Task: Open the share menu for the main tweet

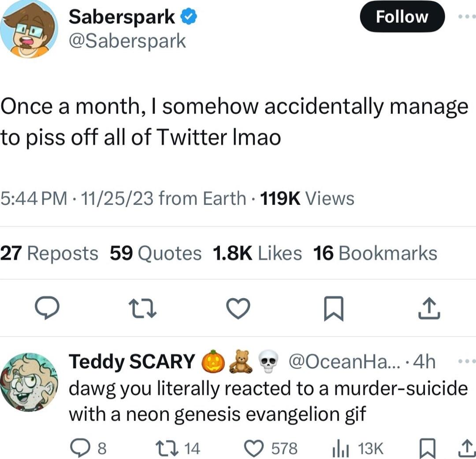Action: pos(428,309)
